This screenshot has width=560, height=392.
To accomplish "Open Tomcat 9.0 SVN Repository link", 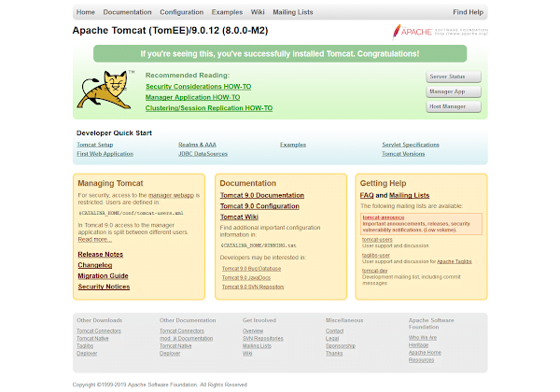I will [x=253, y=287].
